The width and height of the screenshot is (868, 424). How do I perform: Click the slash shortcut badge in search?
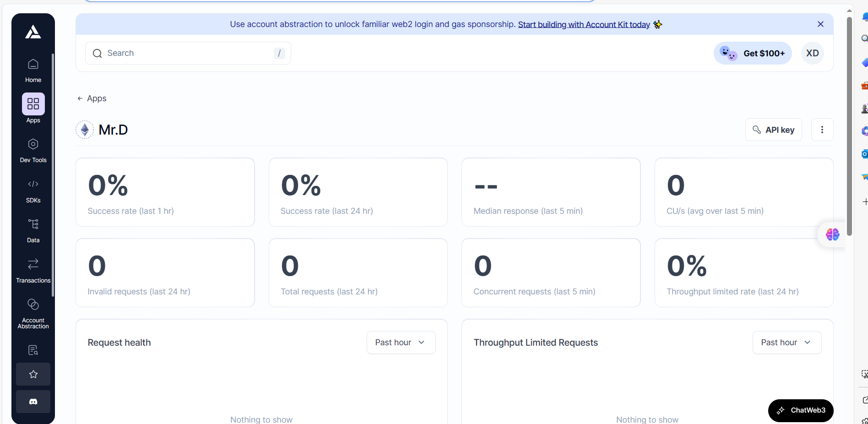pos(279,53)
